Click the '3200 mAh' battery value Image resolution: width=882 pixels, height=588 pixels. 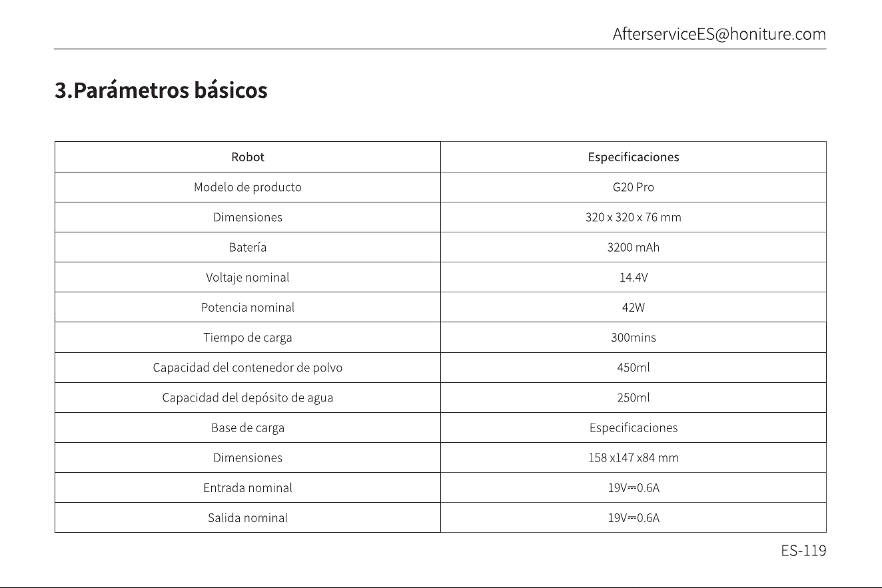point(634,247)
